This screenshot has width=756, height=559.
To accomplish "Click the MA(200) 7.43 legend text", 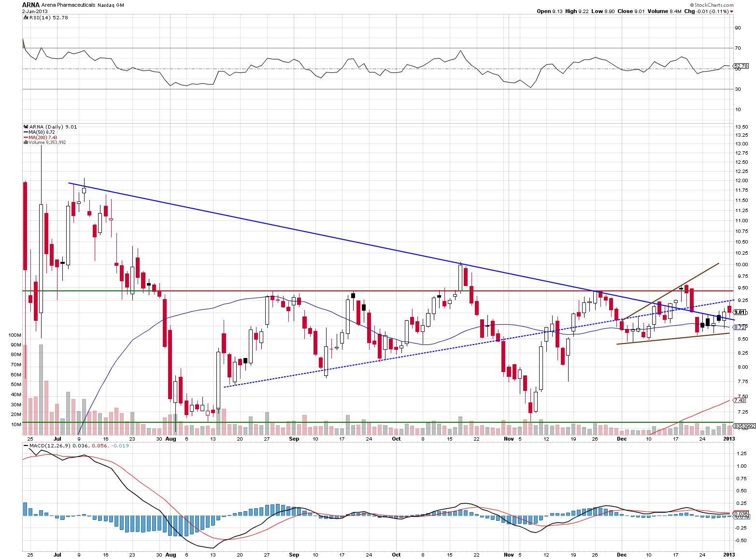I will [x=43, y=137].
